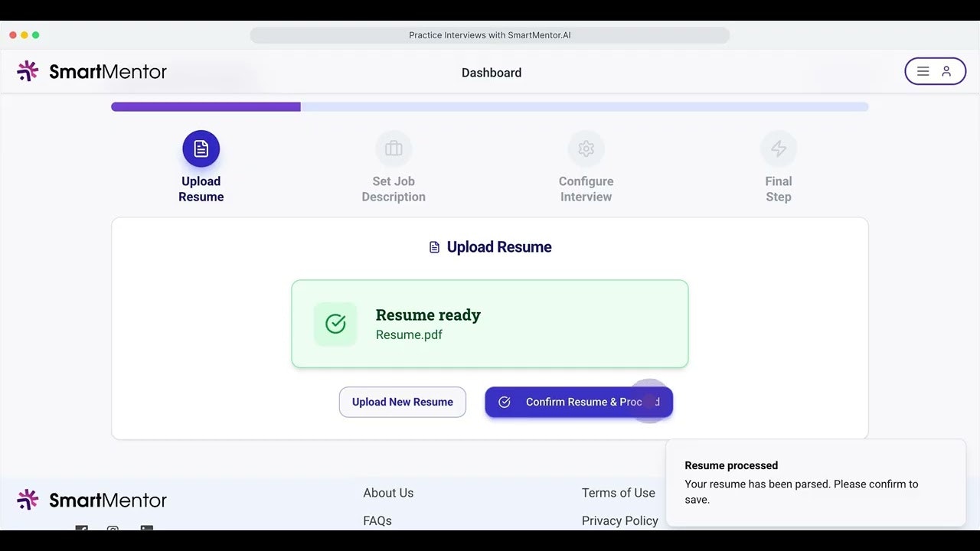The image size is (980, 551).
Task: Click the Practice Interviews with SmartMentor.AI tab
Action: (x=489, y=34)
